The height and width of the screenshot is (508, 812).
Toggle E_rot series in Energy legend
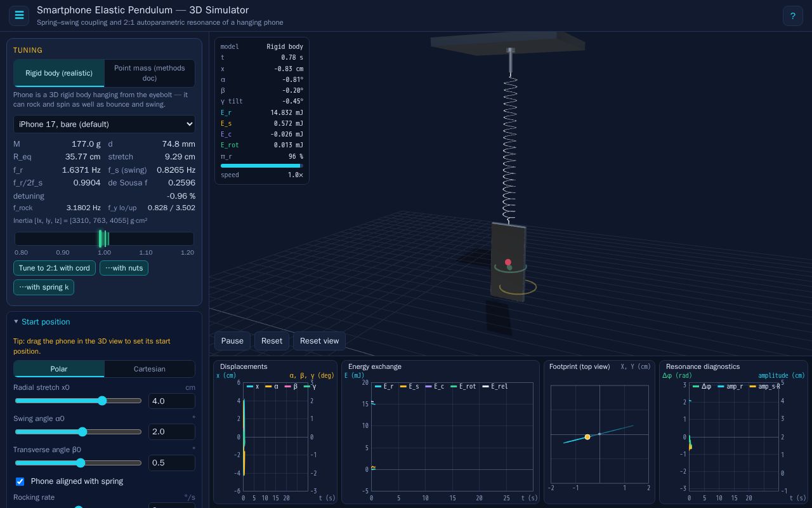[464, 386]
